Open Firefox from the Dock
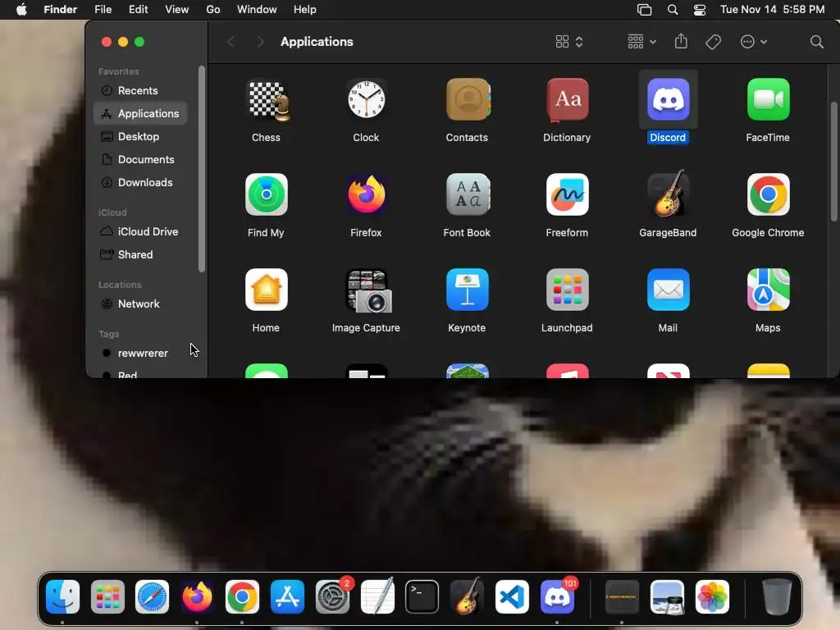The image size is (840, 630). 197,597
